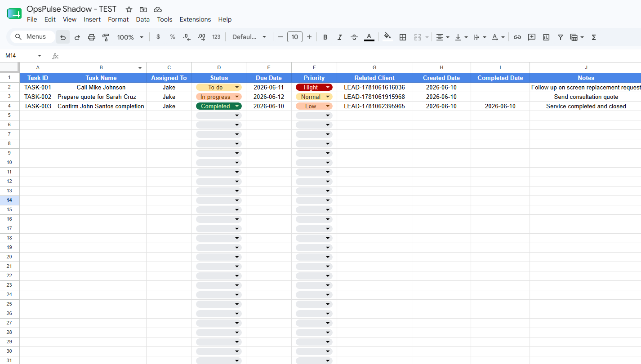
Task: Select the cell containing TASK-002
Action: pyautogui.click(x=38, y=97)
